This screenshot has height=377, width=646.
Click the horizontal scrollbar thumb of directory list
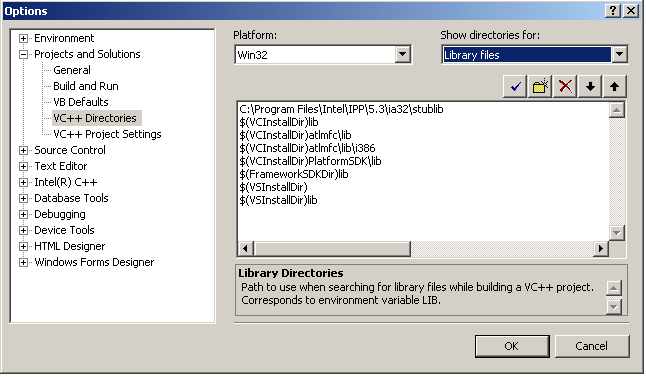pyautogui.click(x=332, y=248)
